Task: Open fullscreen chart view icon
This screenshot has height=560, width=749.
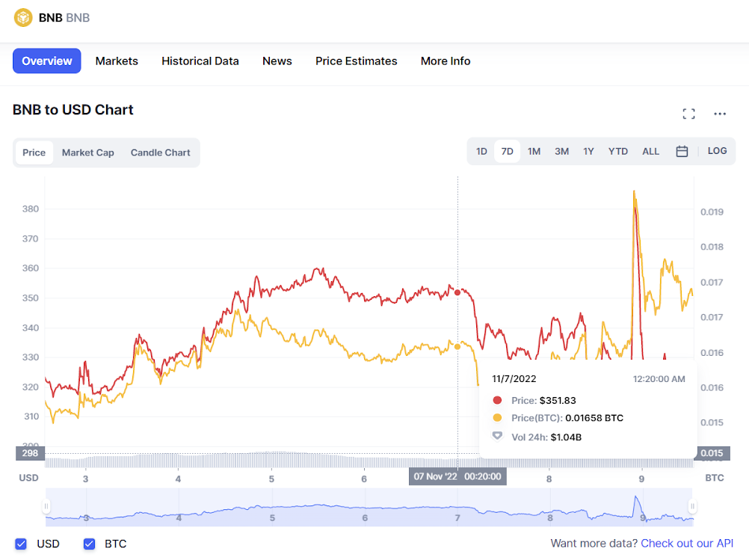Action: (688, 114)
